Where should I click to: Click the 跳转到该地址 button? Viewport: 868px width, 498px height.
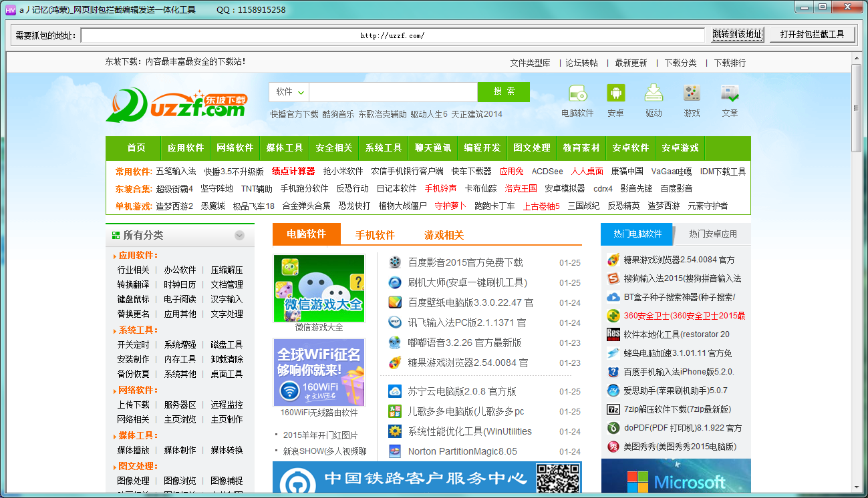pyautogui.click(x=738, y=35)
